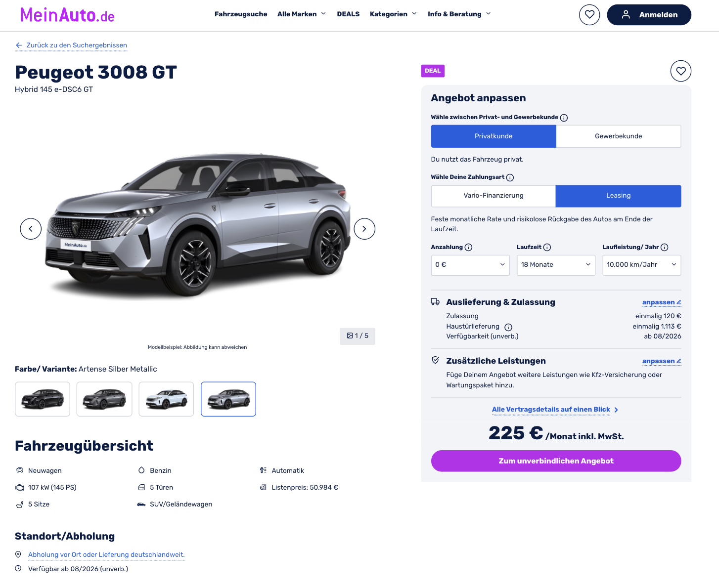Save this Peugeot via heart icon beside DEAL badge
Screen dimensions: 719x588
[x=681, y=71]
